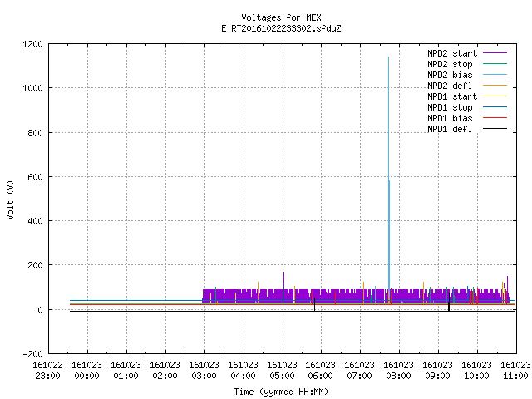
Task: Click the purple spike at 05:00
Action: pos(283,281)
